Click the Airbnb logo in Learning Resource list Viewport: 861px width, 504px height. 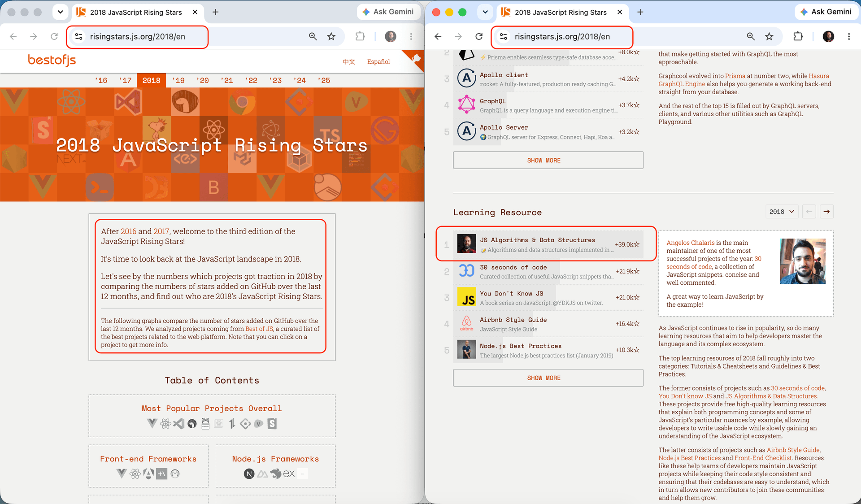(x=466, y=323)
